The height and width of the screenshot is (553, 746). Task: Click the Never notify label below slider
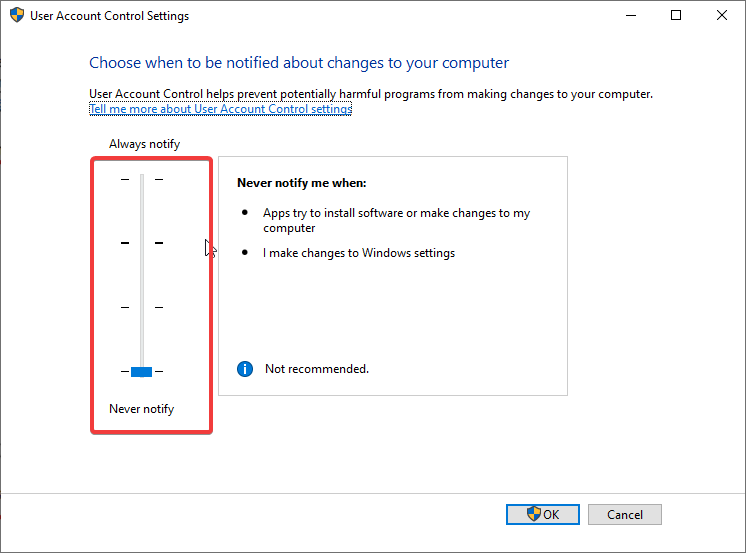coord(142,409)
